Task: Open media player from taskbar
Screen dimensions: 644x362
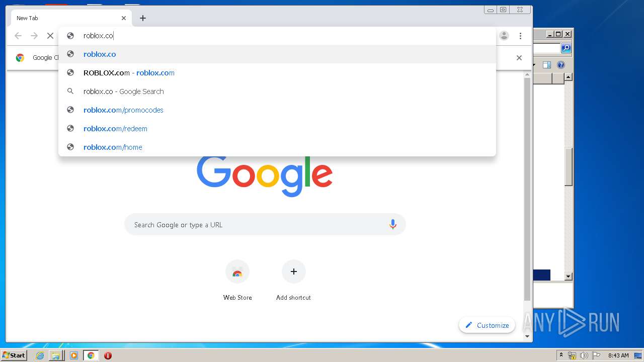Action: 74,355
